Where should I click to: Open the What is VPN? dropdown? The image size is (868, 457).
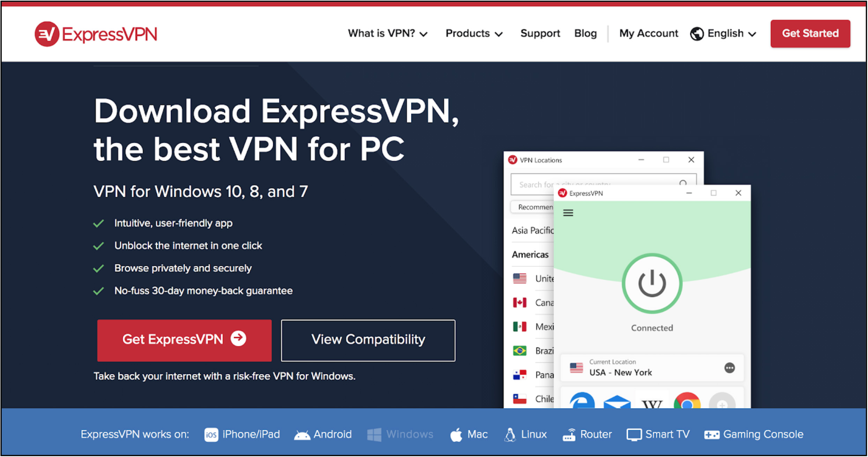tap(388, 33)
